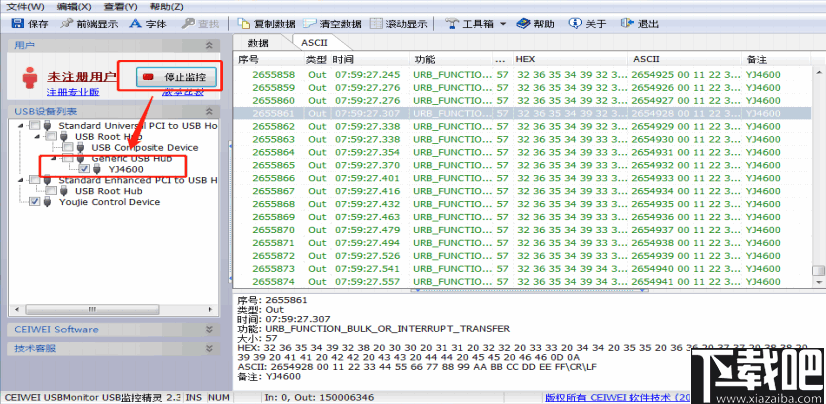Toggle the 滚动显示 scroll display icon
The image size is (826, 404).
pos(376,24)
